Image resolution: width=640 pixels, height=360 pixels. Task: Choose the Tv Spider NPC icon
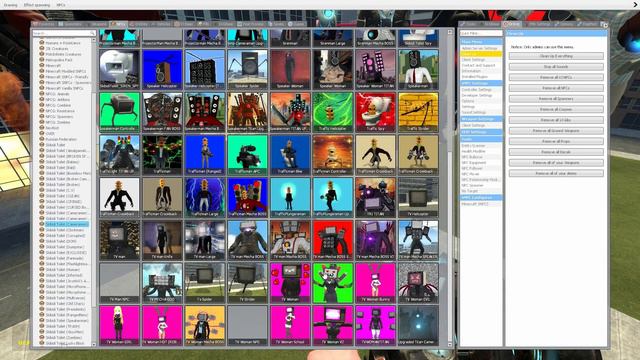pos(204,283)
